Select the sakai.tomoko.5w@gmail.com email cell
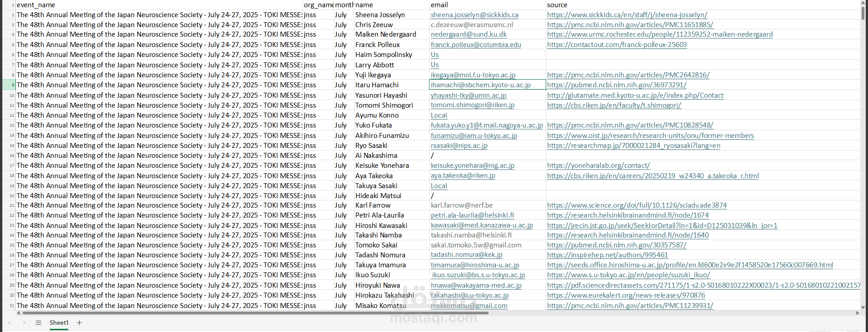 pyautogui.click(x=487, y=245)
